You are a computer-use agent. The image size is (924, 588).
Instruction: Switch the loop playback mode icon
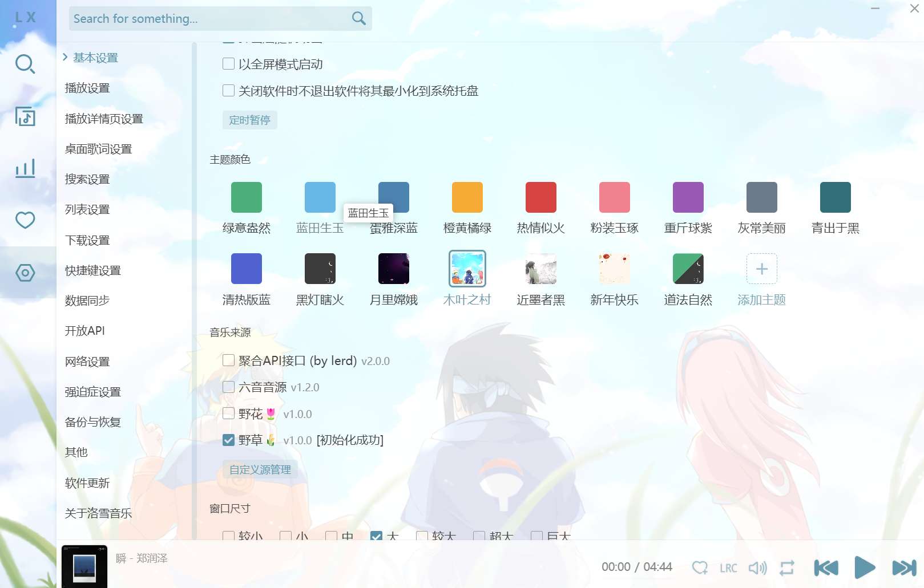pyautogui.click(x=787, y=567)
